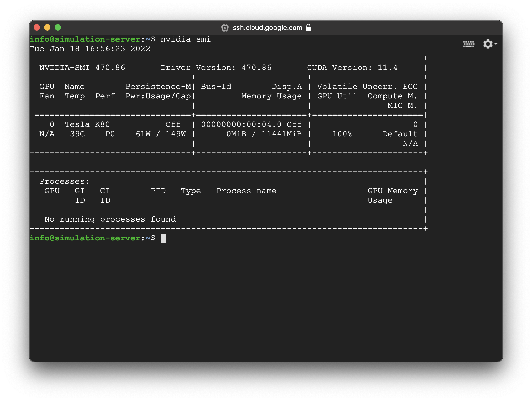The width and height of the screenshot is (532, 401).
Task: Click the 'Pwr:Usage/Cap' column header
Action: click(158, 96)
